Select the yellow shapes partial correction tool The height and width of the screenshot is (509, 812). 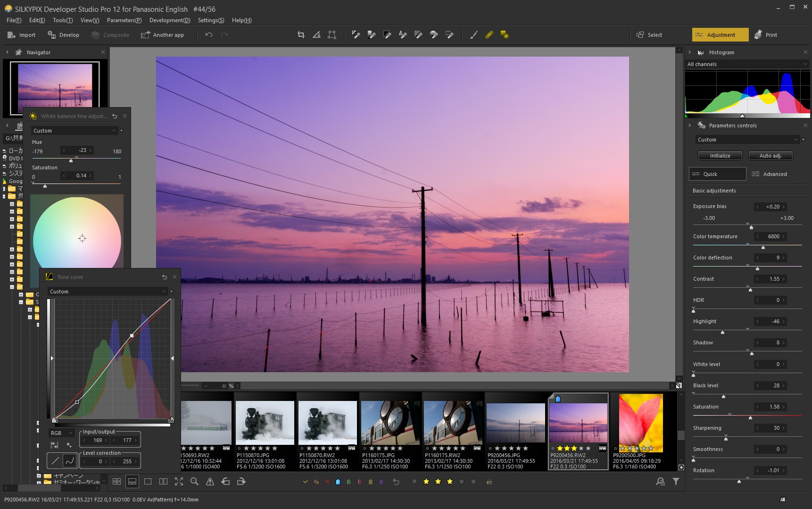(x=505, y=34)
